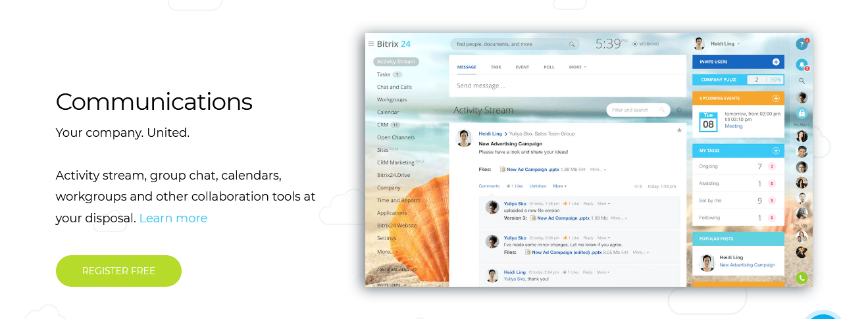Switch to the Event tab
The width and height of the screenshot is (868, 319).
[523, 67]
